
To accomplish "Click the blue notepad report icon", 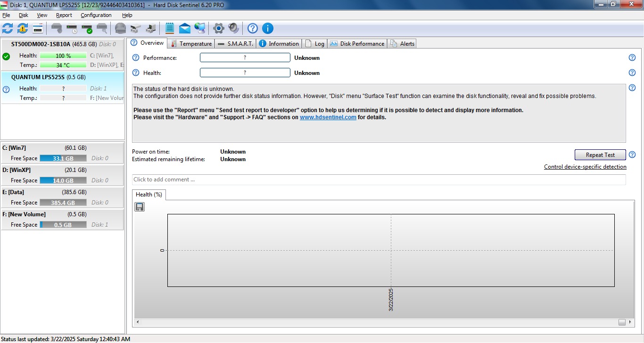I will (170, 28).
